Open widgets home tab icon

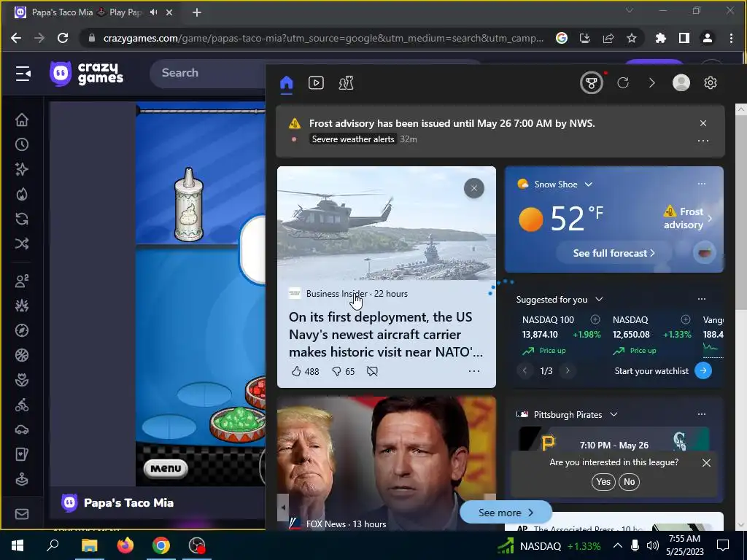(286, 83)
